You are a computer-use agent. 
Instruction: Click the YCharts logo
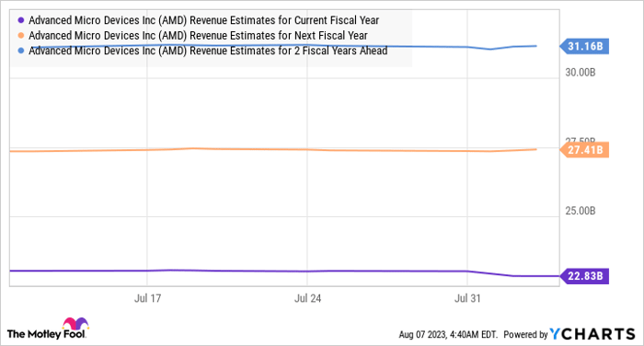coord(592,334)
